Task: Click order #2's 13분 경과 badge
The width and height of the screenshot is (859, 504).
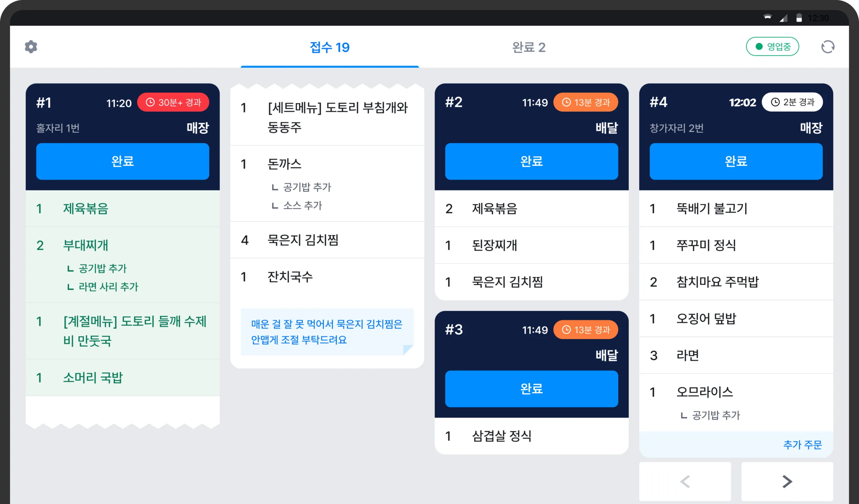Action: [x=585, y=102]
